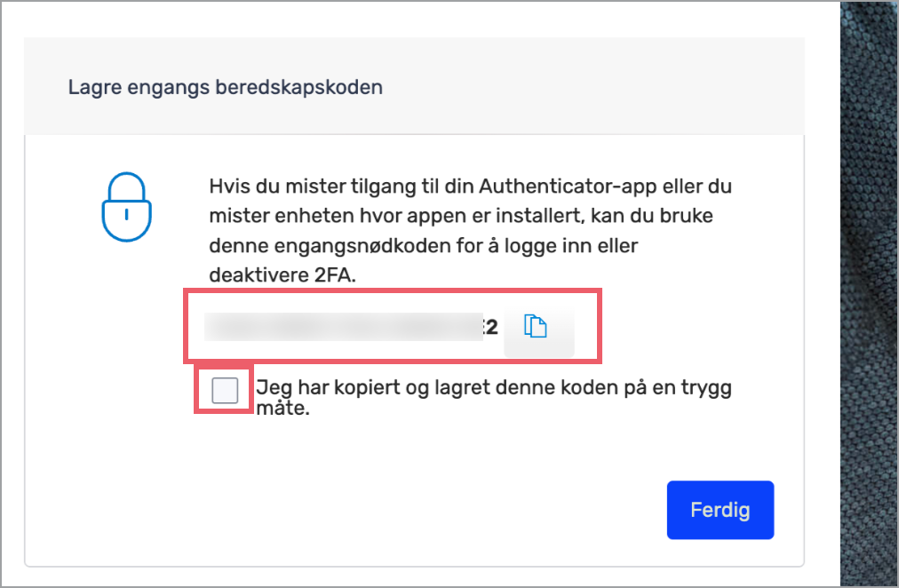Screen dimensions: 899x588
Task: Tap the lock illustration next to the description
Action: 126,208
